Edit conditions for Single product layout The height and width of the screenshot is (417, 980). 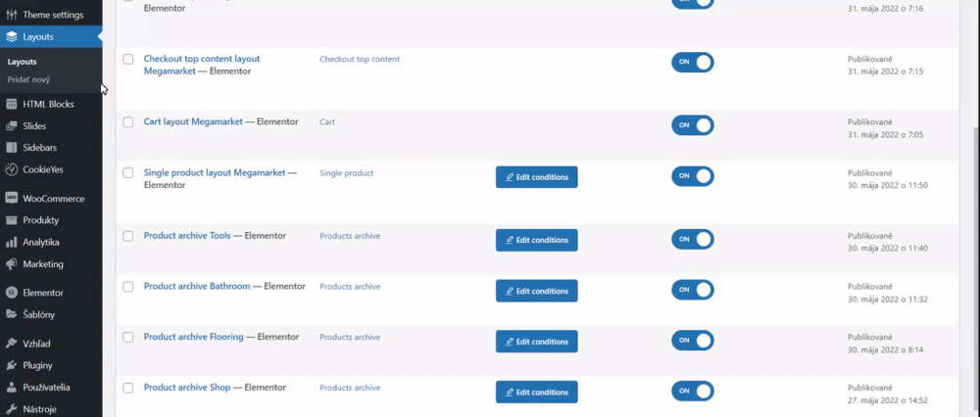(x=537, y=177)
